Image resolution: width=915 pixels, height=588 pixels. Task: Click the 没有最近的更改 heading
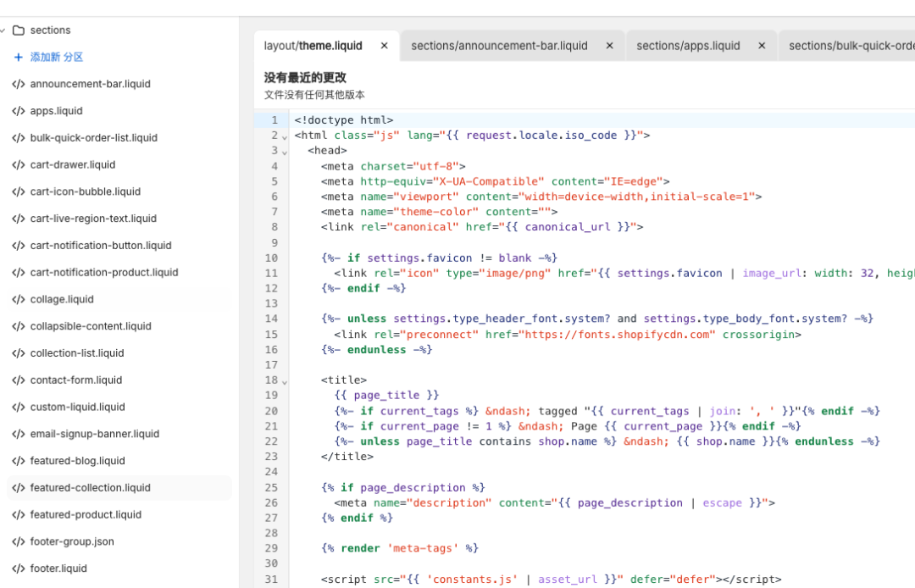[x=305, y=77]
